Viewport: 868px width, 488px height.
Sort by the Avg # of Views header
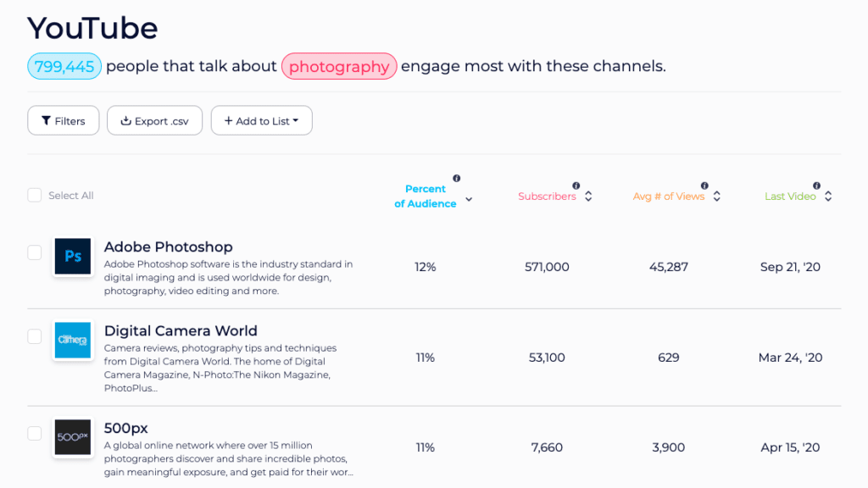tap(669, 197)
